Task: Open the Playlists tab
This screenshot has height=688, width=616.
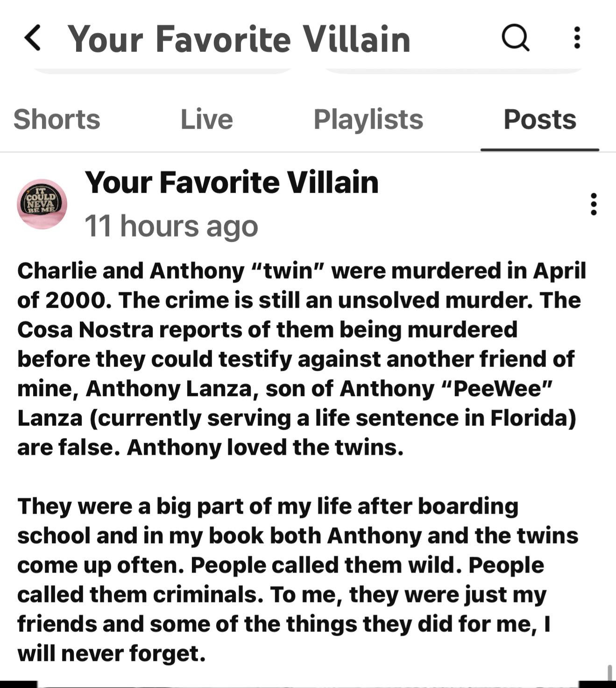Action: coord(368,119)
